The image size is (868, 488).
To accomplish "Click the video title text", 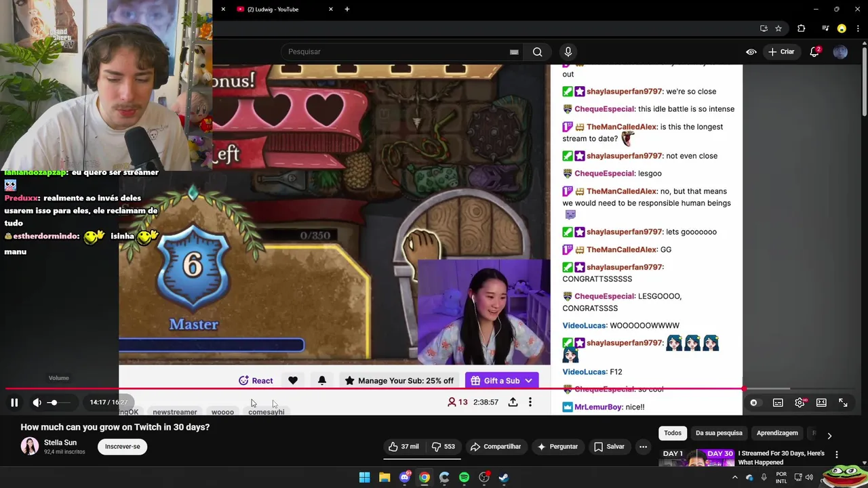I will [x=115, y=427].
